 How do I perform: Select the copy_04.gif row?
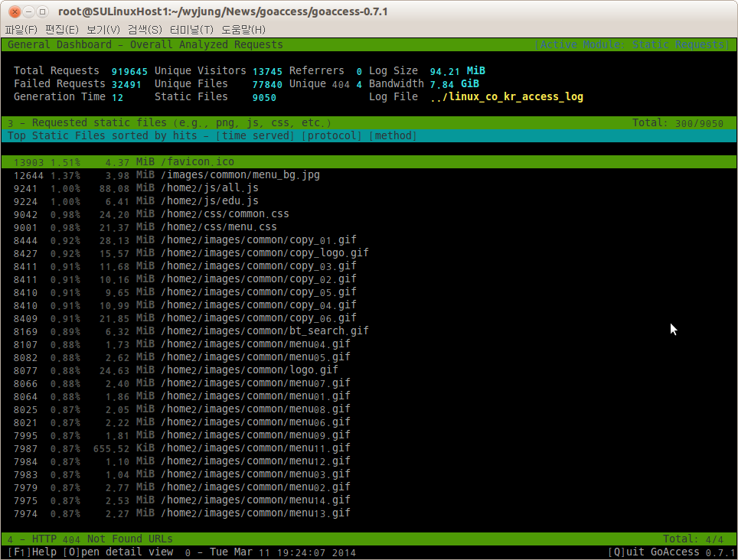coord(369,305)
